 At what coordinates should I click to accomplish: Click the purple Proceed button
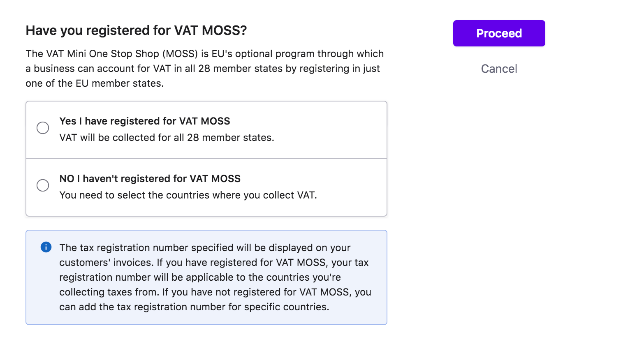tap(499, 33)
